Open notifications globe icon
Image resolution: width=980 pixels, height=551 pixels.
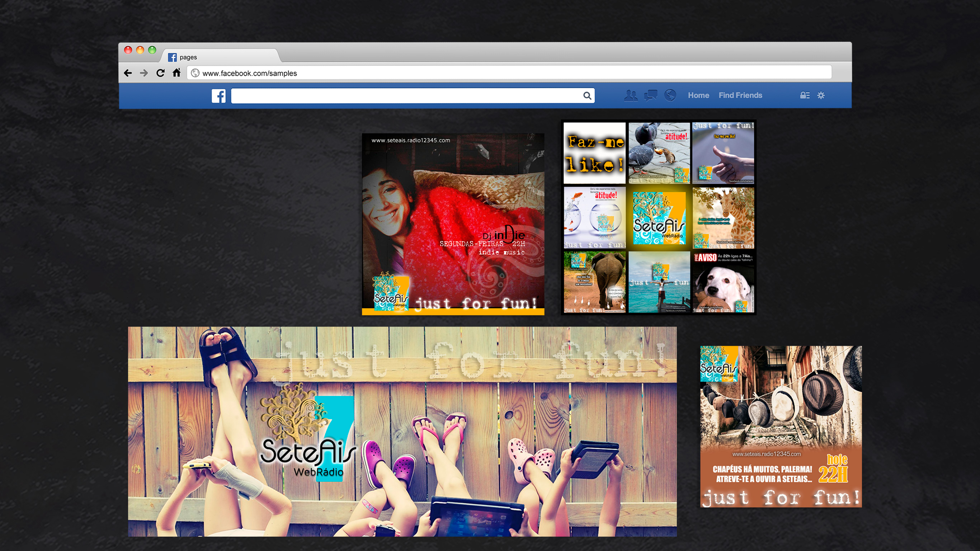point(670,95)
